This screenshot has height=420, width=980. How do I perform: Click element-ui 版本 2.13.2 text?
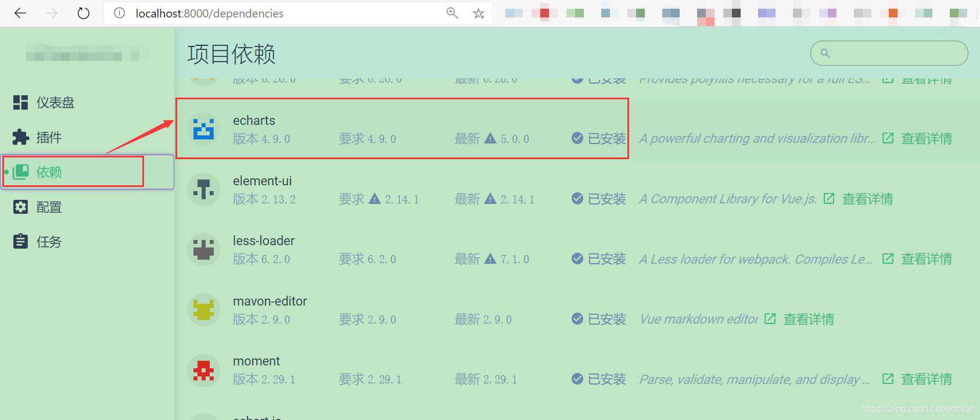point(264,199)
